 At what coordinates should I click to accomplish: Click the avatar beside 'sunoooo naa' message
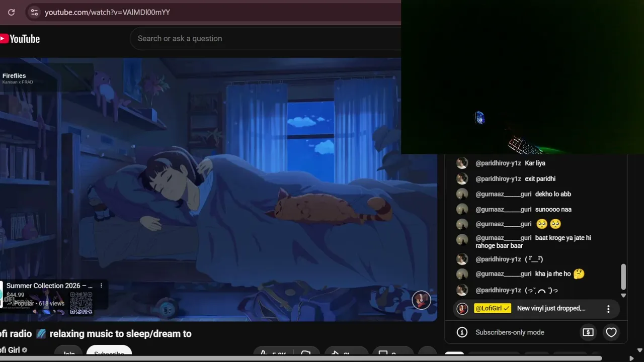(462, 209)
